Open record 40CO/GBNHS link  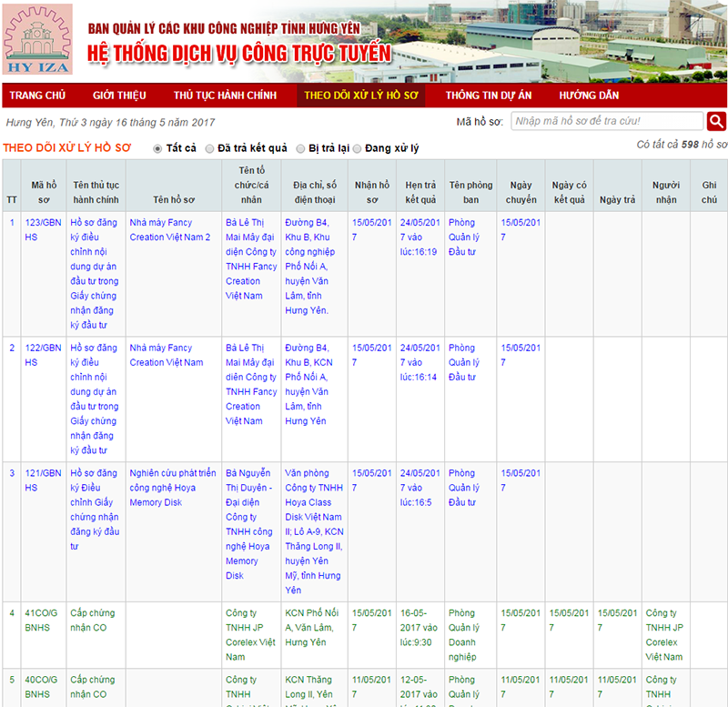click(41, 687)
